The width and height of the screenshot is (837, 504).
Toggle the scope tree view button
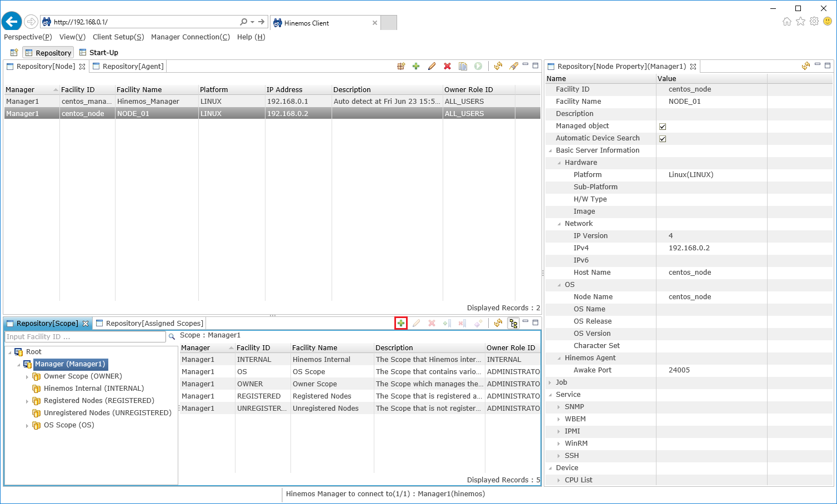click(x=514, y=323)
